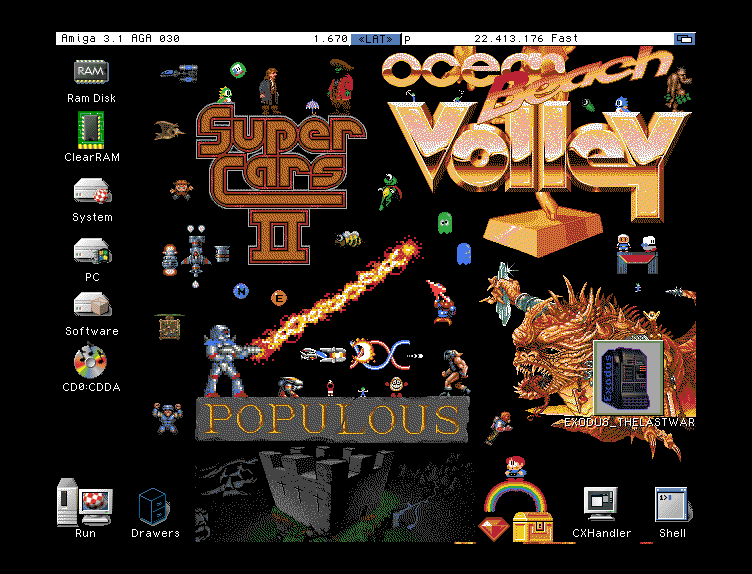Click the '1.670' value in title bar
Screen dimensions: 752x574
tap(330, 38)
